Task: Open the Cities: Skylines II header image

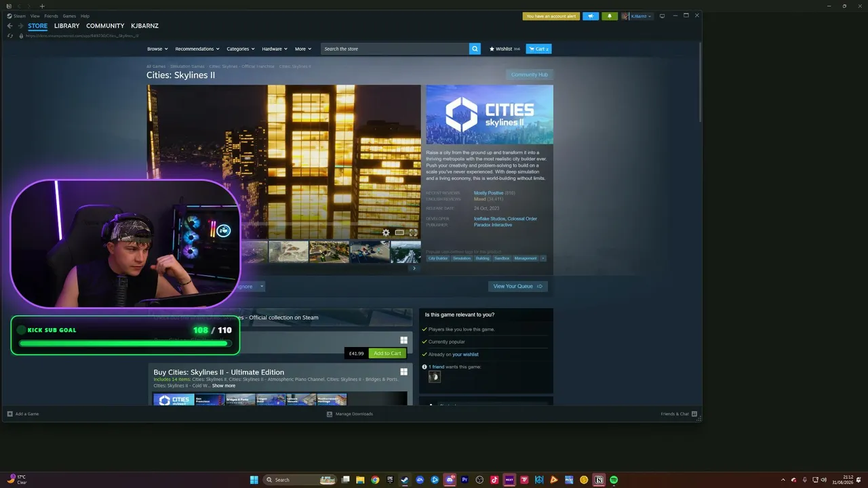Action: (x=490, y=115)
